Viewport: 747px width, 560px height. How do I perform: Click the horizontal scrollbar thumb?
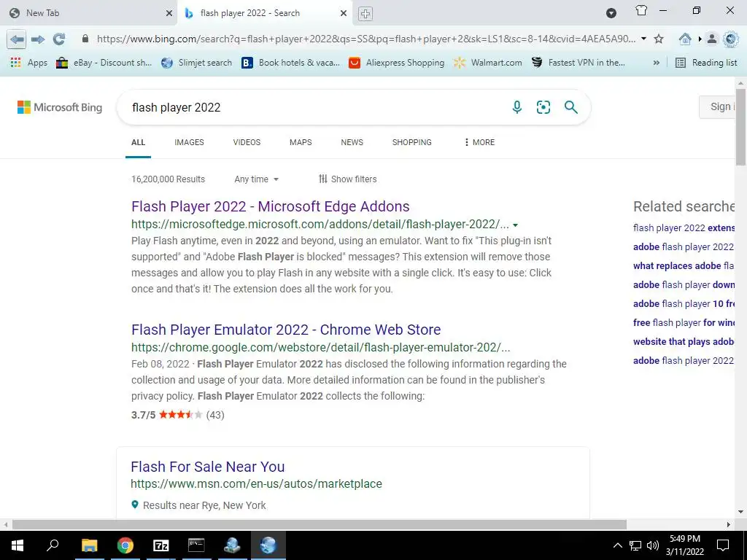click(x=320, y=524)
